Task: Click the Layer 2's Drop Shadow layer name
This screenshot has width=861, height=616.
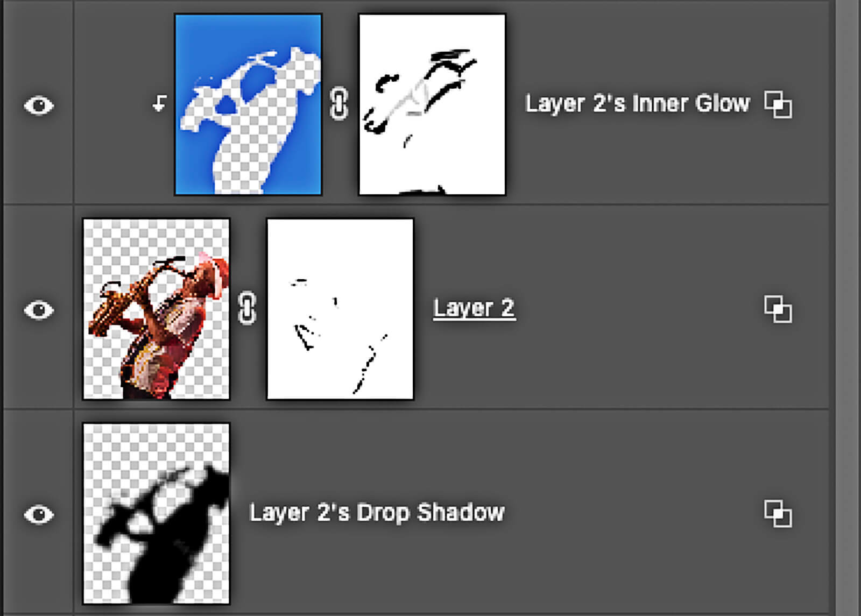Action: point(377,512)
